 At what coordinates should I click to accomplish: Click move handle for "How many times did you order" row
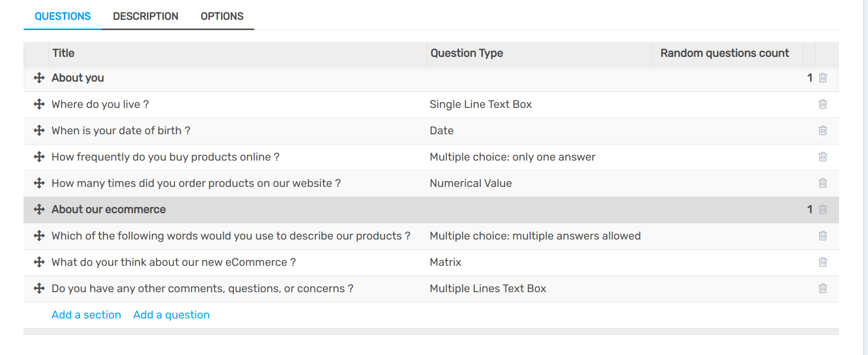(x=38, y=183)
